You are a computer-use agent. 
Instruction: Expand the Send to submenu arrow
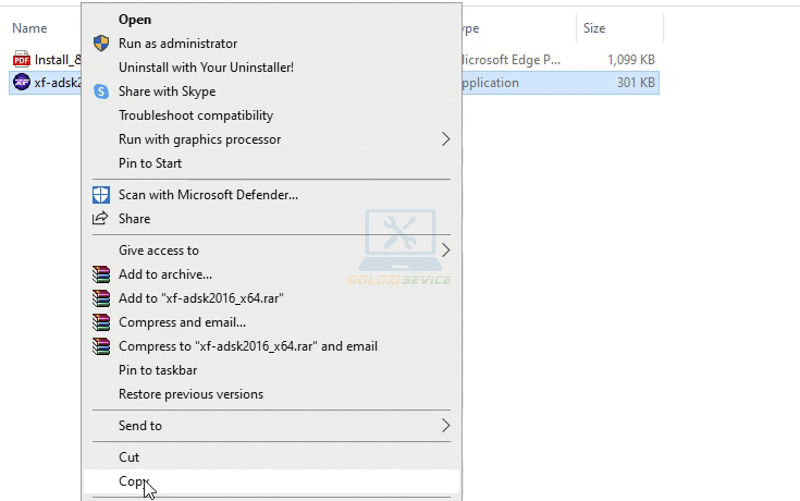(445, 425)
